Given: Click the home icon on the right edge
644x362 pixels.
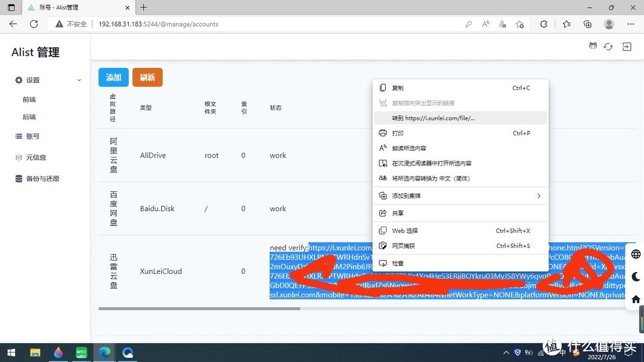Looking at the screenshot, I should (635, 299).
